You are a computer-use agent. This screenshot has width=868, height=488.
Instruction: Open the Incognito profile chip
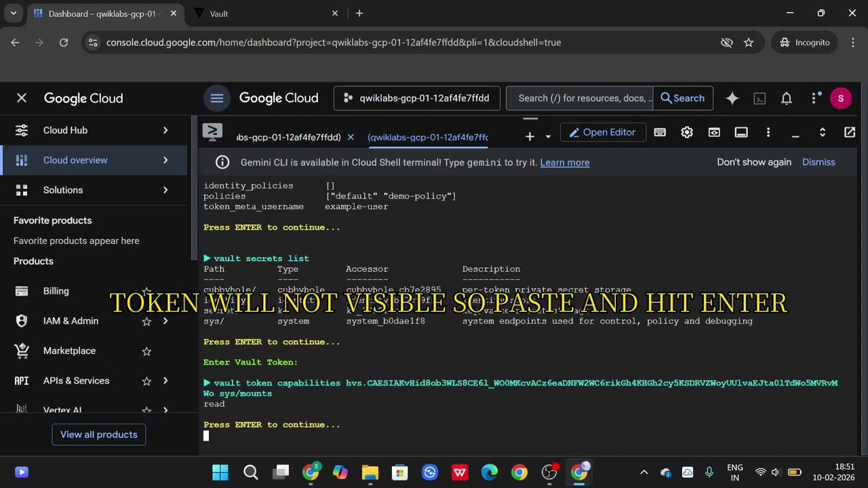[x=805, y=43]
